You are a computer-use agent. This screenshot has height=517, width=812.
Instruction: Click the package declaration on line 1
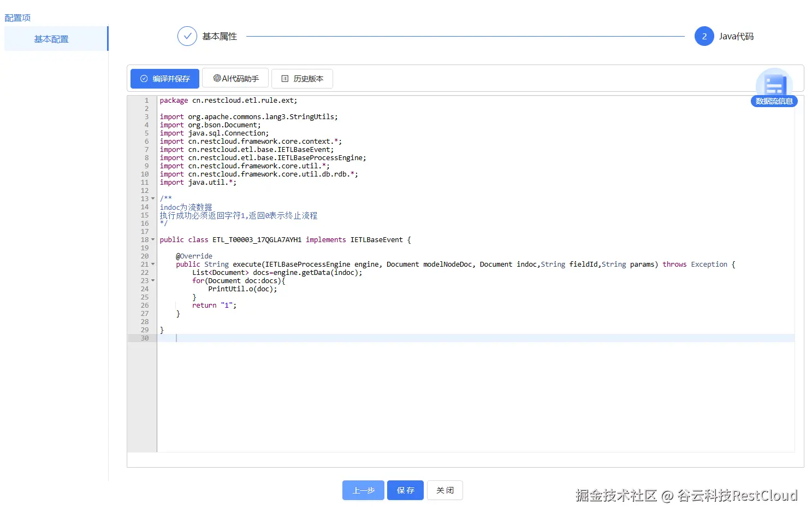(x=228, y=101)
